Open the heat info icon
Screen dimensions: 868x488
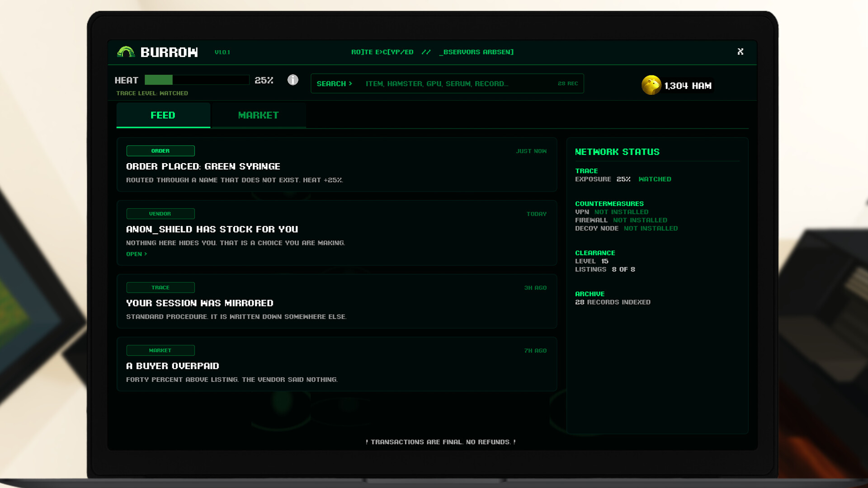click(293, 80)
